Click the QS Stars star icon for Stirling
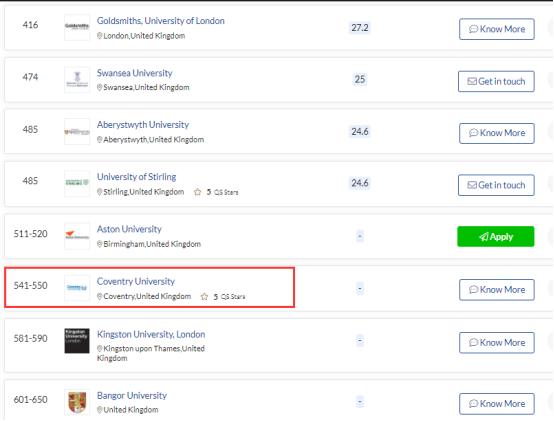 (198, 192)
